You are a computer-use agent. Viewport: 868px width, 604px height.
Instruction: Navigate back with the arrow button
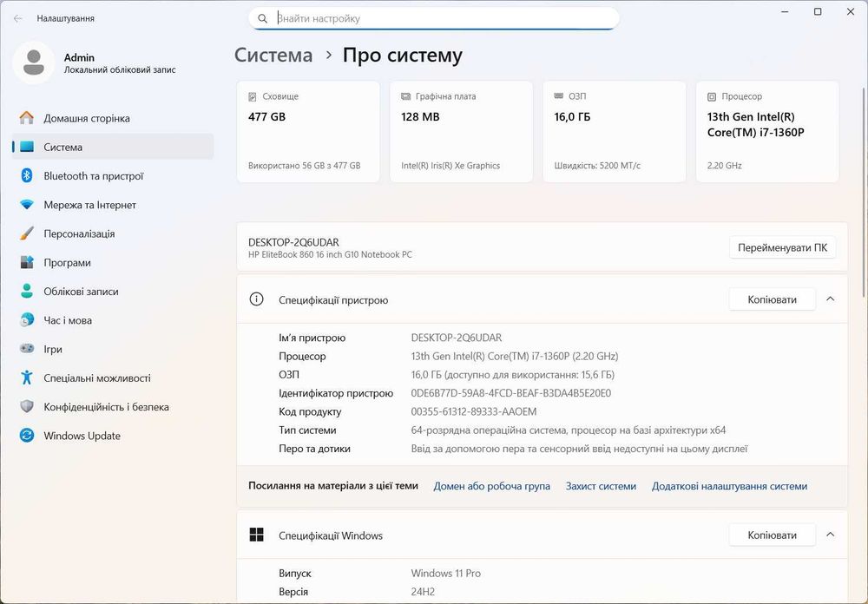click(18, 18)
